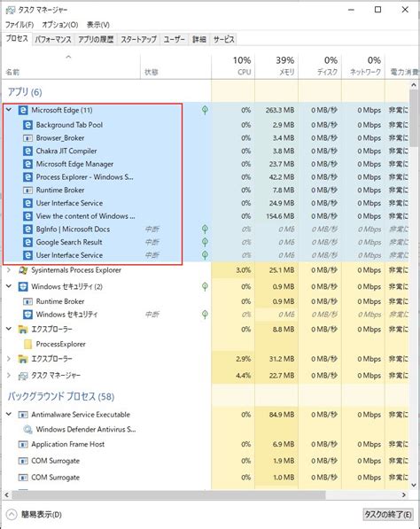Expand the Sysinternals Process Explorer group
420x529 pixels.
point(9,270)
